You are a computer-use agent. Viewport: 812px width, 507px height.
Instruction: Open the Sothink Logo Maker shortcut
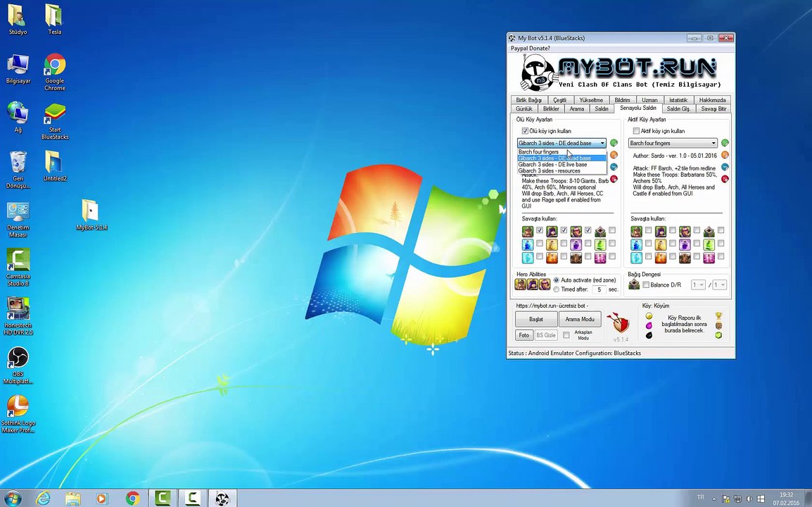(18, 413)
